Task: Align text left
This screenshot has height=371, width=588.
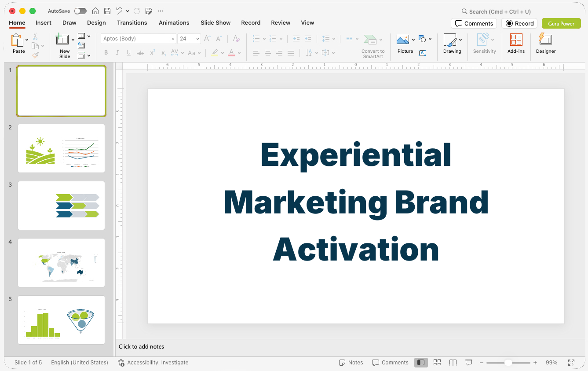Action: pyautogui.click(x=256, y=53)
